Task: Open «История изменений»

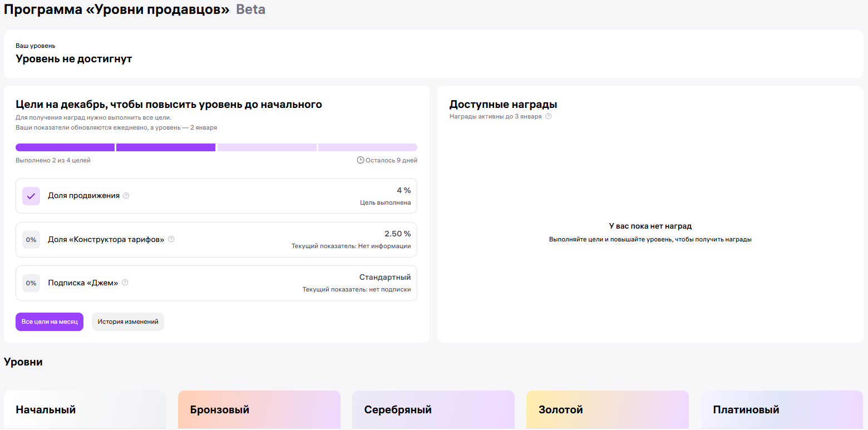Action: [x=128, y=322]
